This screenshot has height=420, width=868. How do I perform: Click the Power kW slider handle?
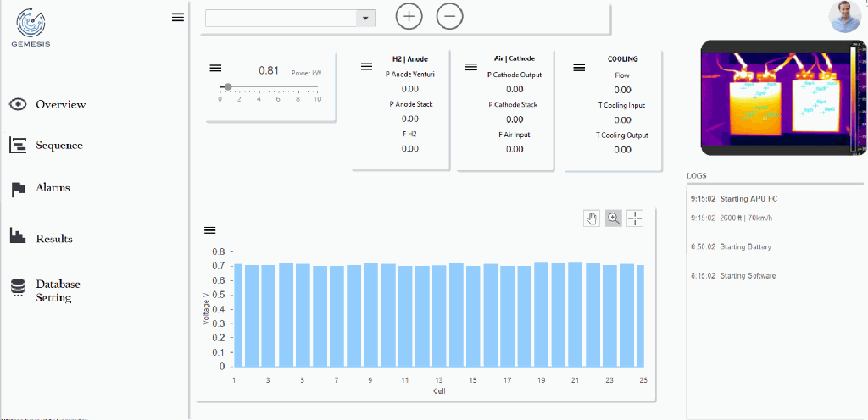228,86
